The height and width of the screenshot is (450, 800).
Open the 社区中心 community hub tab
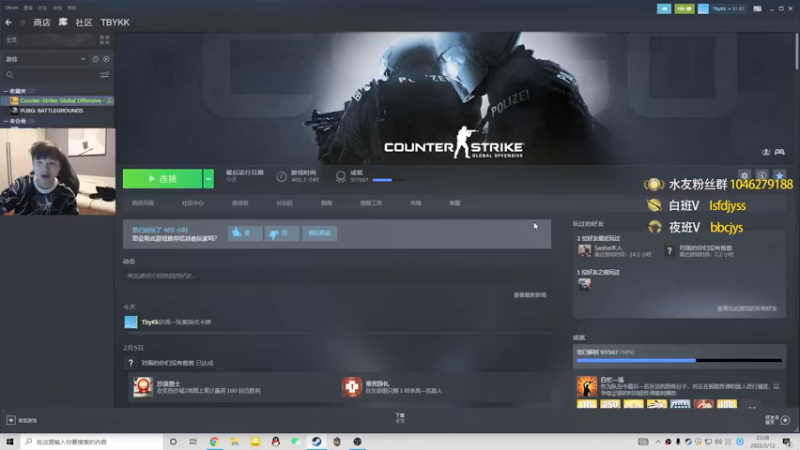(x=192, y=203)
